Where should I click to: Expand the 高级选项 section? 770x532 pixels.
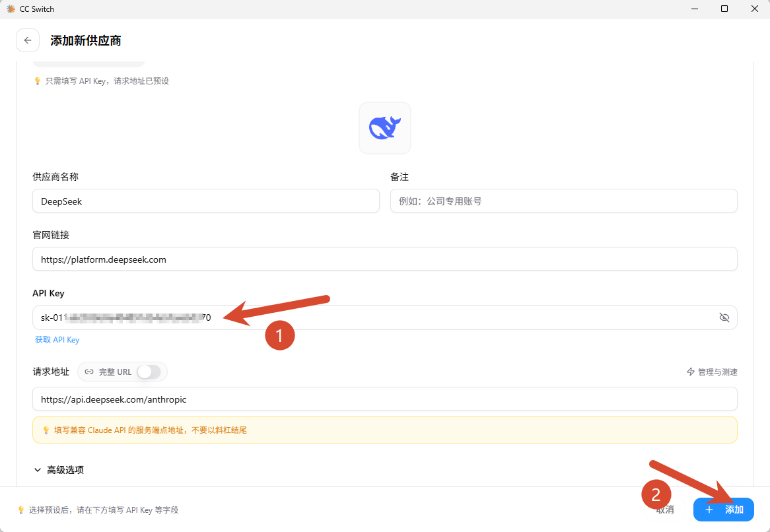tap(58, 470)
